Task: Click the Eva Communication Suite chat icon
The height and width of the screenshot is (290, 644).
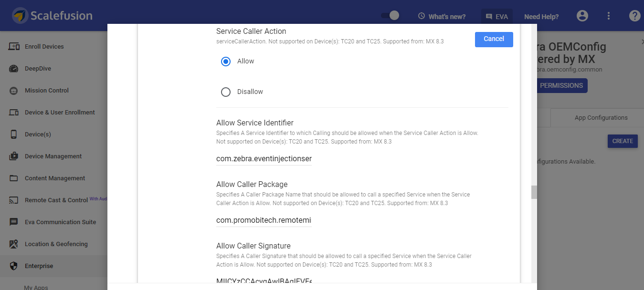Action: pos(14,222)
